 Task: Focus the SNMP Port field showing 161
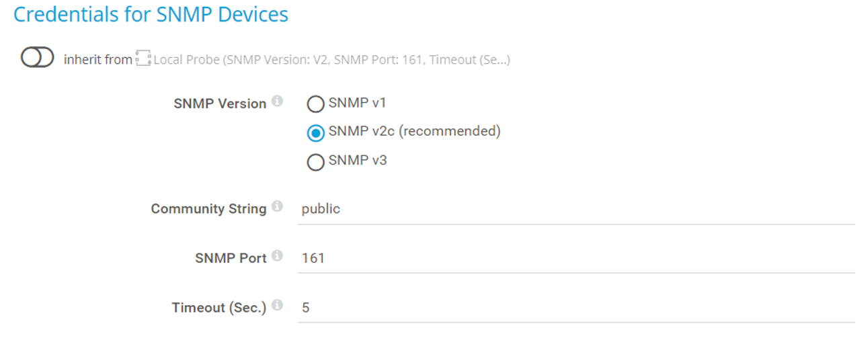(x=576, y=258)
